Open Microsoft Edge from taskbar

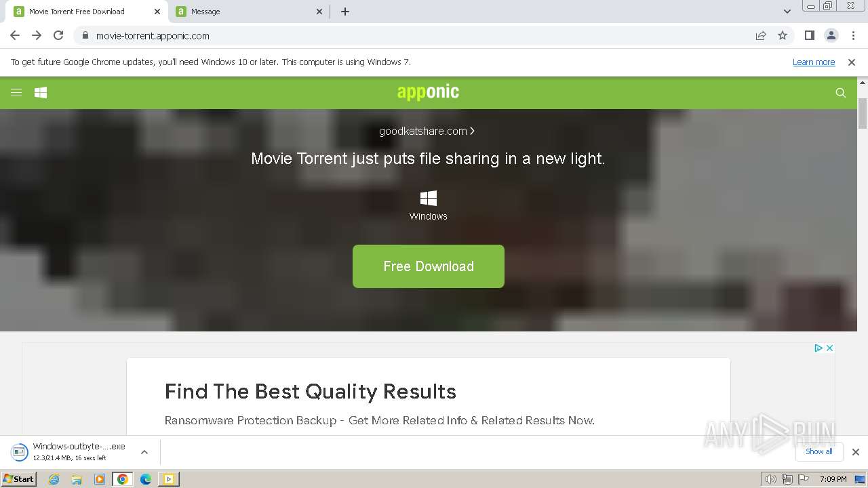[x=146, y=479]
